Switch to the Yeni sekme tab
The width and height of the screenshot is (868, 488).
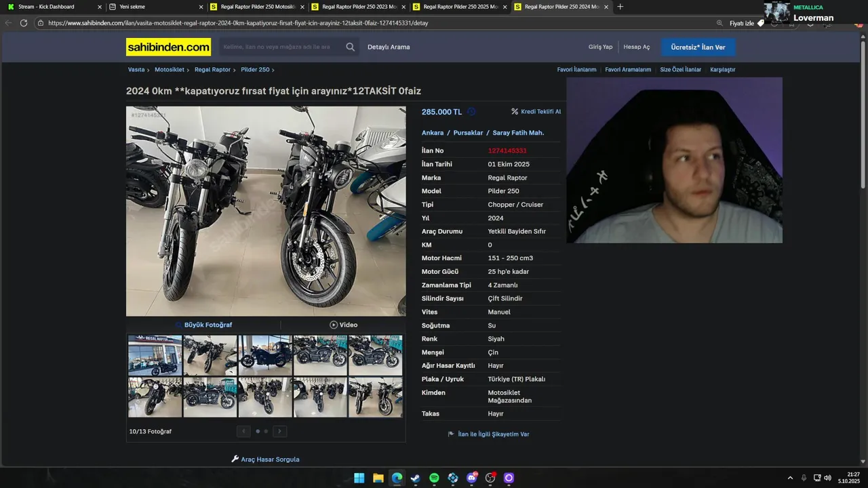coord(155,7)
